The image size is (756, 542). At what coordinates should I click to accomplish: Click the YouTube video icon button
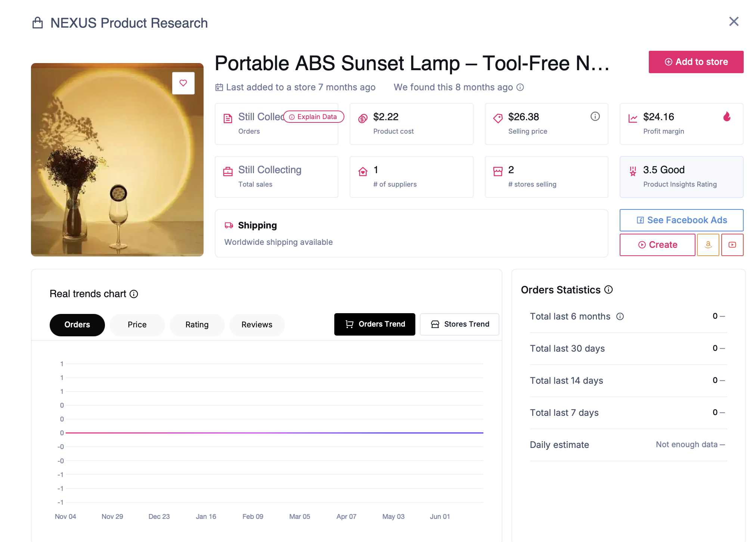pyautogui.click(x=732, y=245)
